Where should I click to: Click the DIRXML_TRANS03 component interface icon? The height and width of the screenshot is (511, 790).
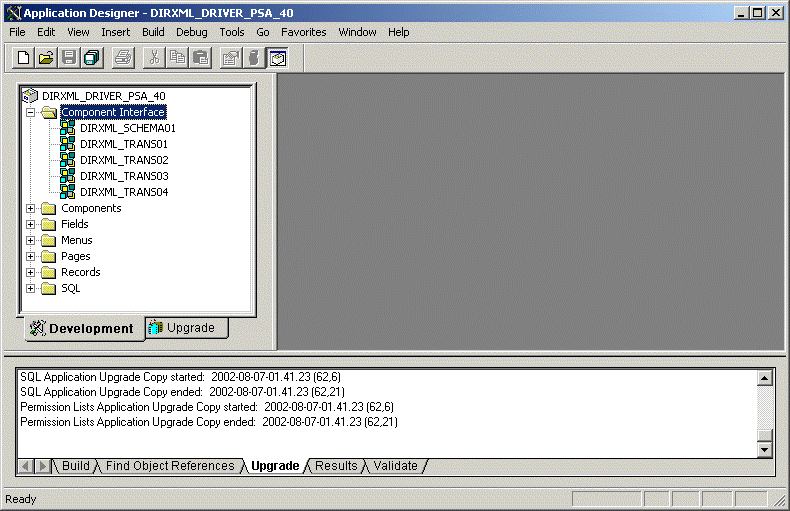68,176
